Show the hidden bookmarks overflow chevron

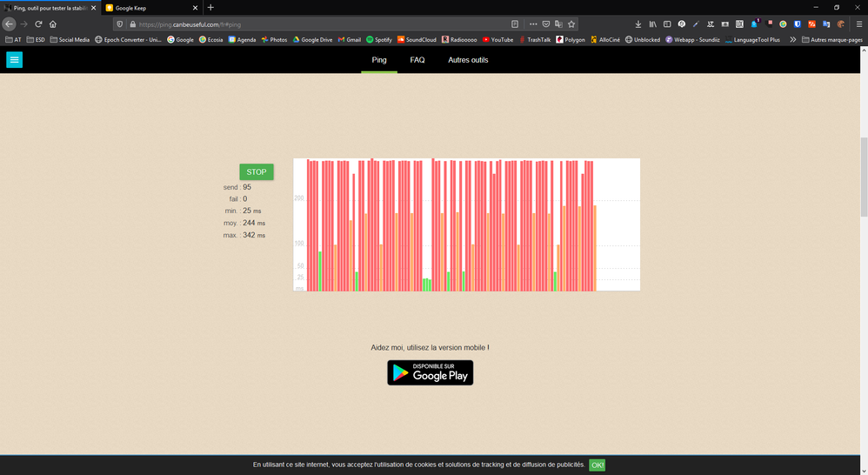coord(792,39)
